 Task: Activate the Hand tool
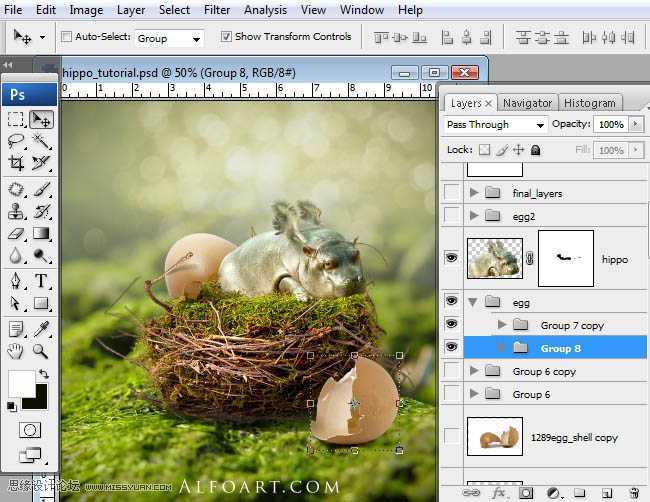click(x=16, y=351)
